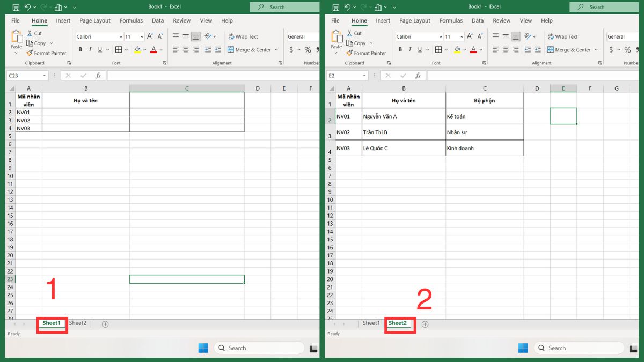
Task: Click Font Color letter A in left window
Action: (153, 49)
